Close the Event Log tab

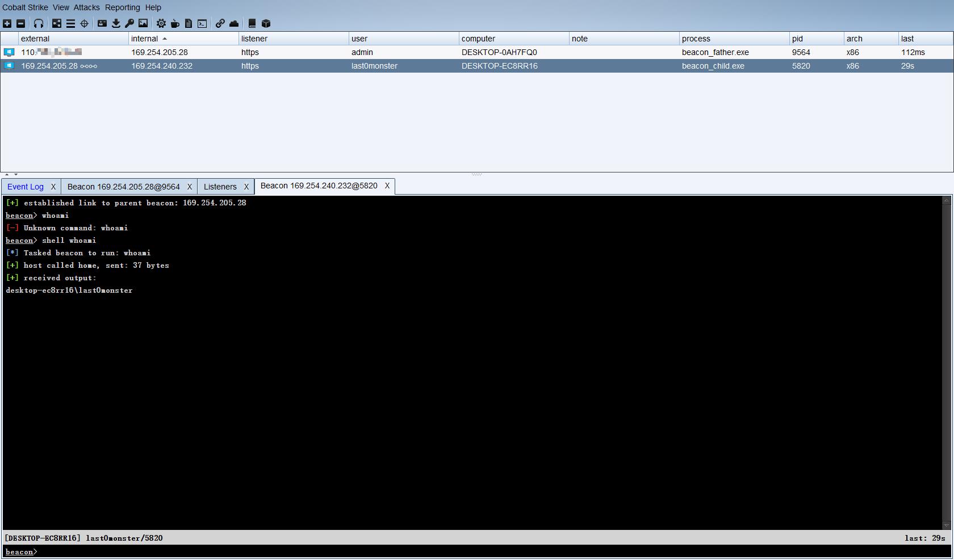(53, 187)
